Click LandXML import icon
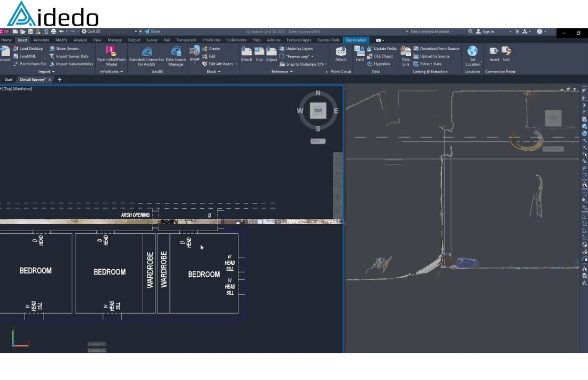This screenshot has height=380, width=588. (x=16, y=56)
